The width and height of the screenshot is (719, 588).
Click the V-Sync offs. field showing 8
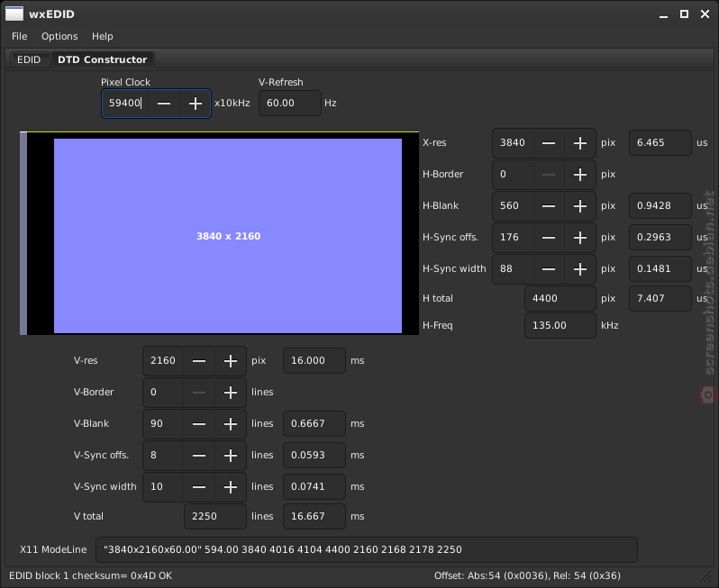click(x=163, y=456)
